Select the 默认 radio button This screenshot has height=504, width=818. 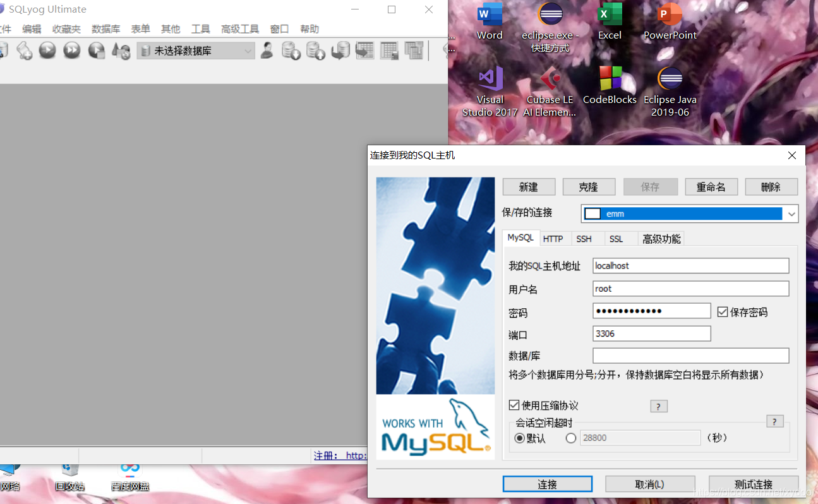(x=520, y=438)
